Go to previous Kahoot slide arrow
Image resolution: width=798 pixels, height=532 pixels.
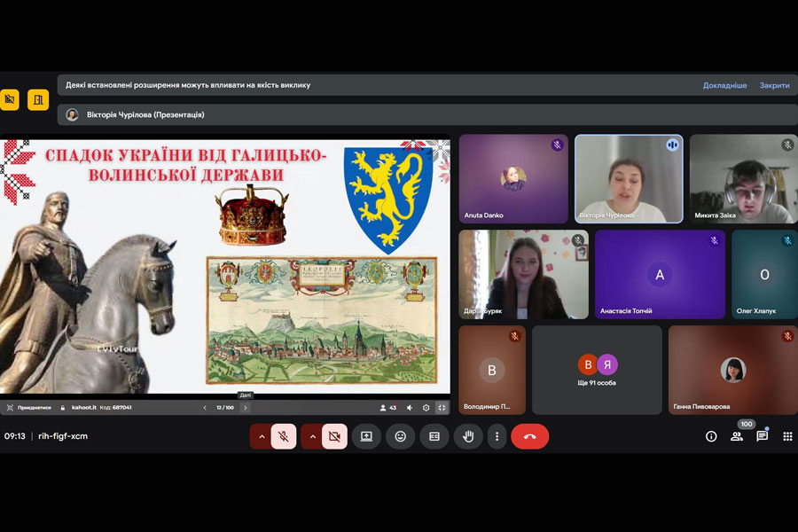point(205,407)
